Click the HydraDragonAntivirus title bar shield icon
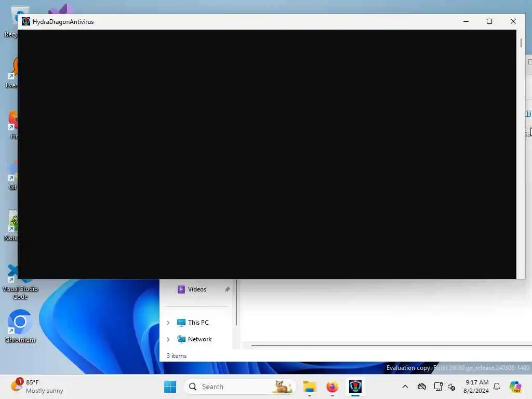Screen dimensions: 532x399 26,21
